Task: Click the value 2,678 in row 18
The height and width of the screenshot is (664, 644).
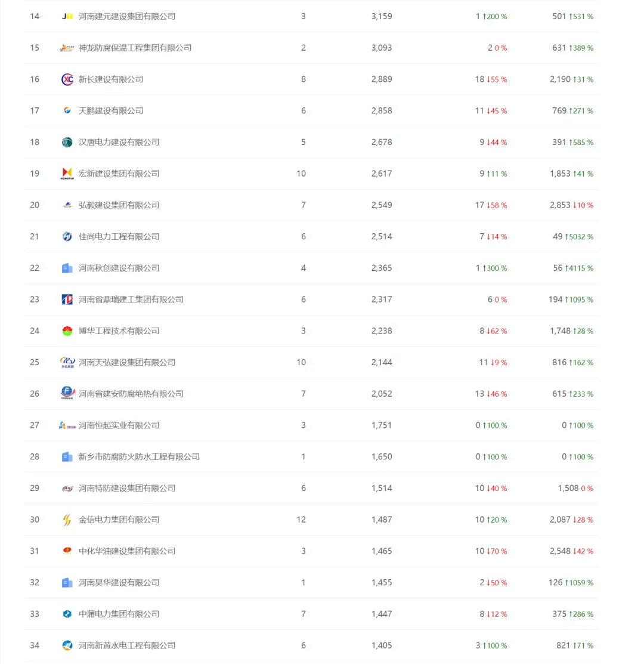Action: pyautogui.click(x=382, y=142)
